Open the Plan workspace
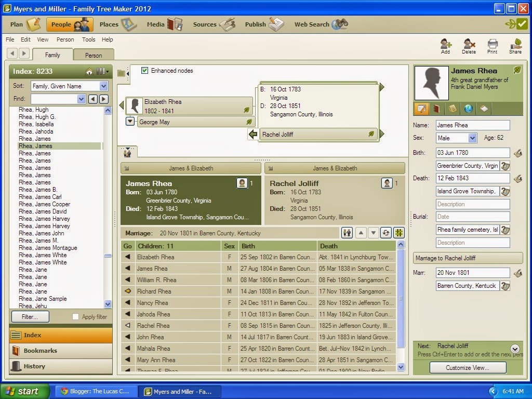 tap(25, 24)
